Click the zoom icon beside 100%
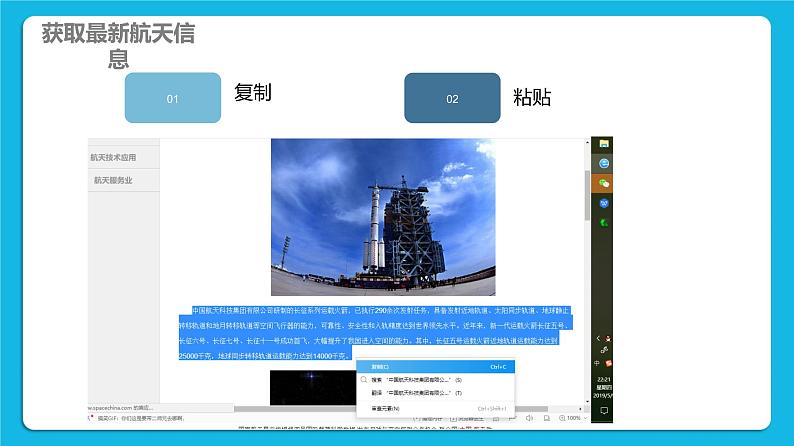 pos(562,418)
